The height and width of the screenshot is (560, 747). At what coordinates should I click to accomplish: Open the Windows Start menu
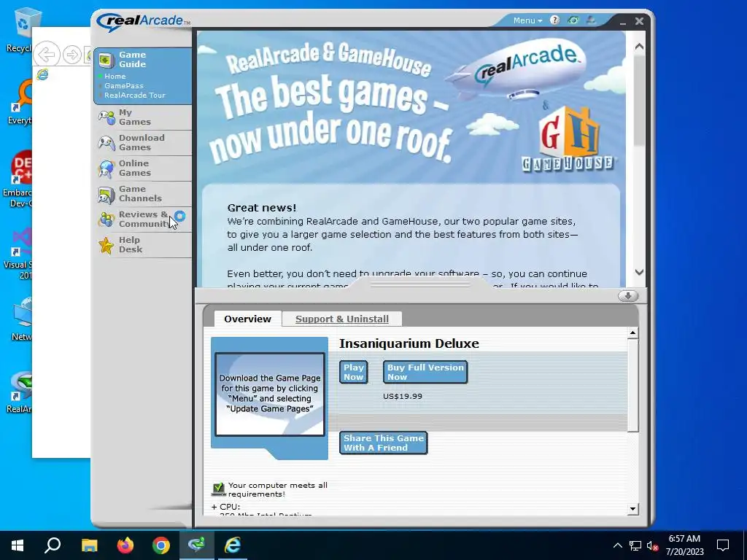pyautogui.click(x=18, y=545)
